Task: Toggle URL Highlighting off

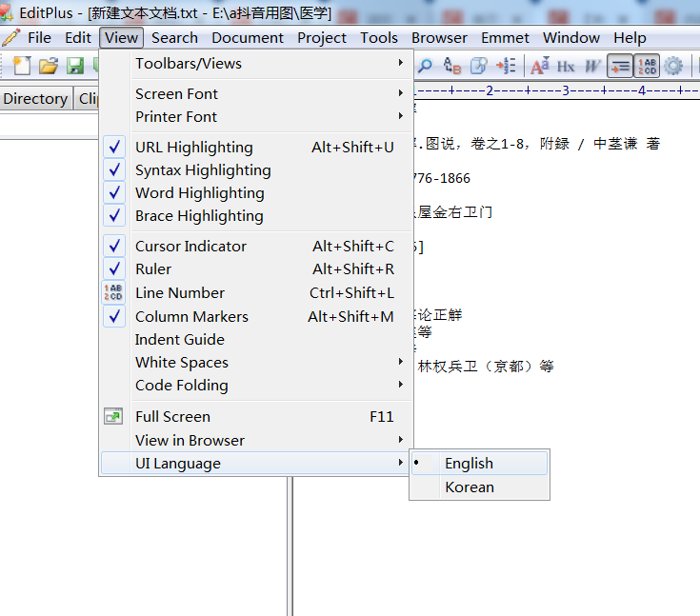Action: 193,148
